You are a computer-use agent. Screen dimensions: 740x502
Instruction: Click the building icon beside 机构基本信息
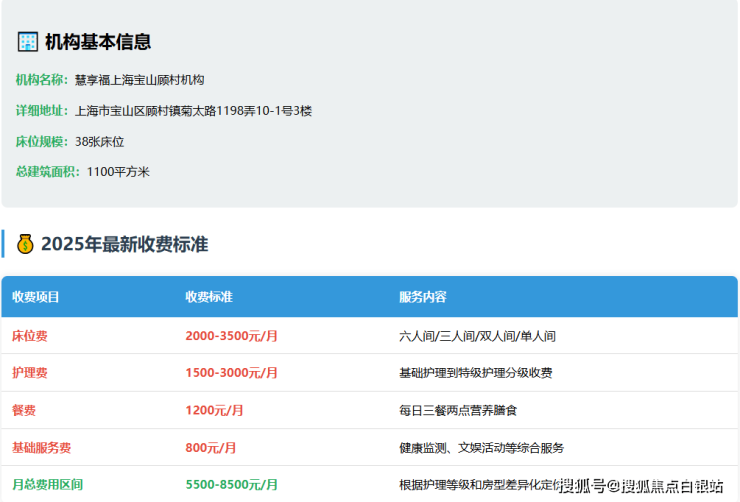coord(27,42)
